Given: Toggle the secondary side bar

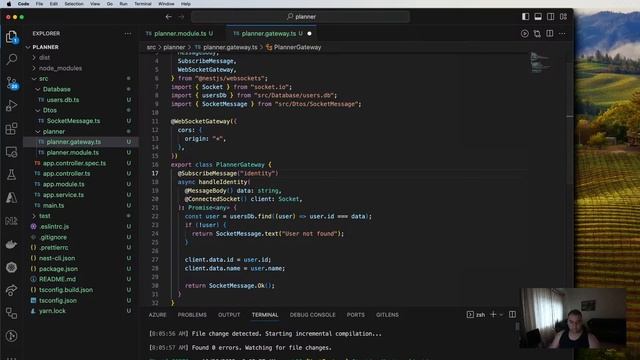Looking at the screenshot, I should click(x=551, y=17).
